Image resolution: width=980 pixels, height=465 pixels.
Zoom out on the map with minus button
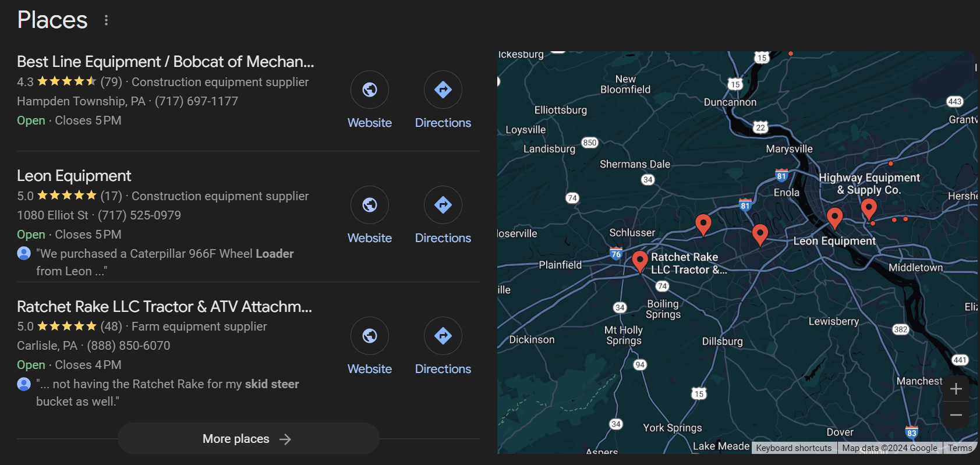[x=956, y=415]
